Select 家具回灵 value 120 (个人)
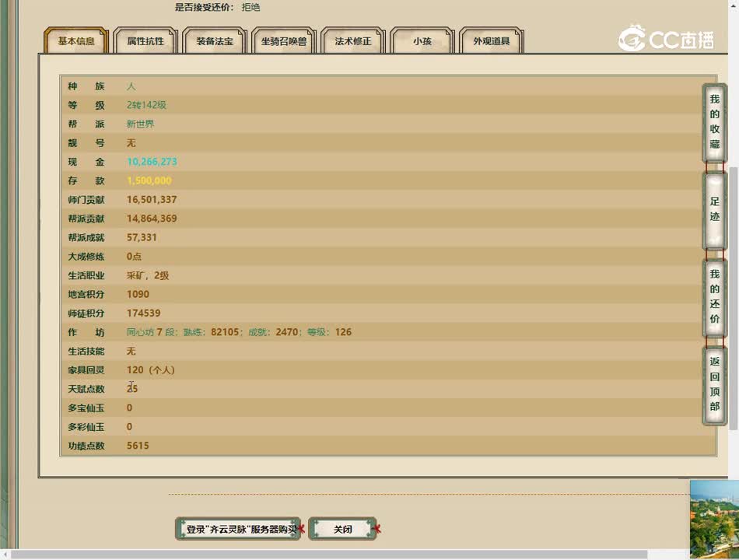The width and height of the screenshot is (739, 560). click(x=150, y=370)
